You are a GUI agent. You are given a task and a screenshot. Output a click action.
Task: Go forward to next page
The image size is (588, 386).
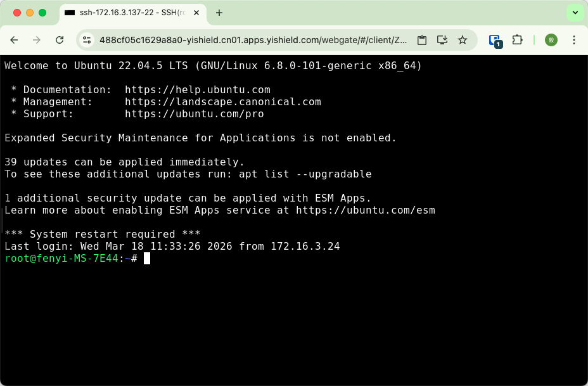(x=37, y=40)
